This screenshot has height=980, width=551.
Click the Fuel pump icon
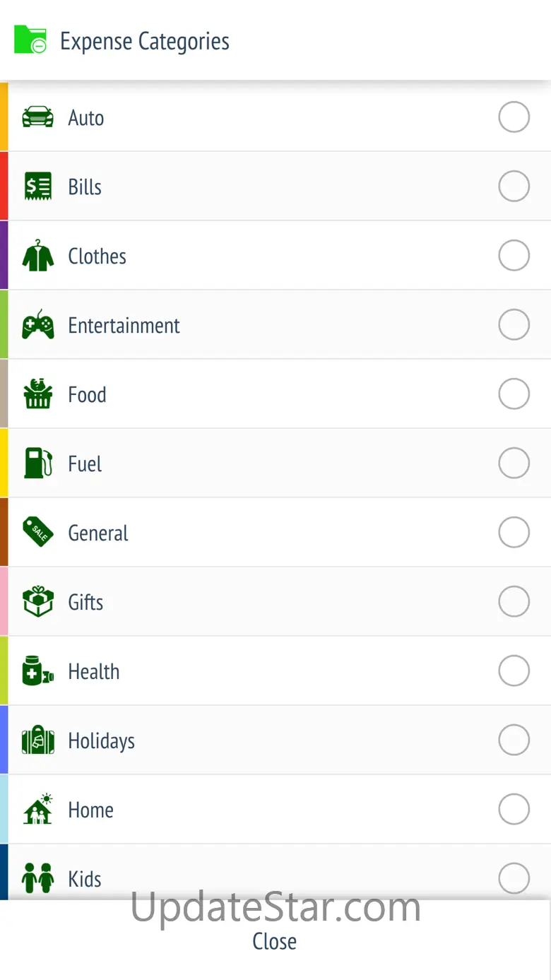38,464
